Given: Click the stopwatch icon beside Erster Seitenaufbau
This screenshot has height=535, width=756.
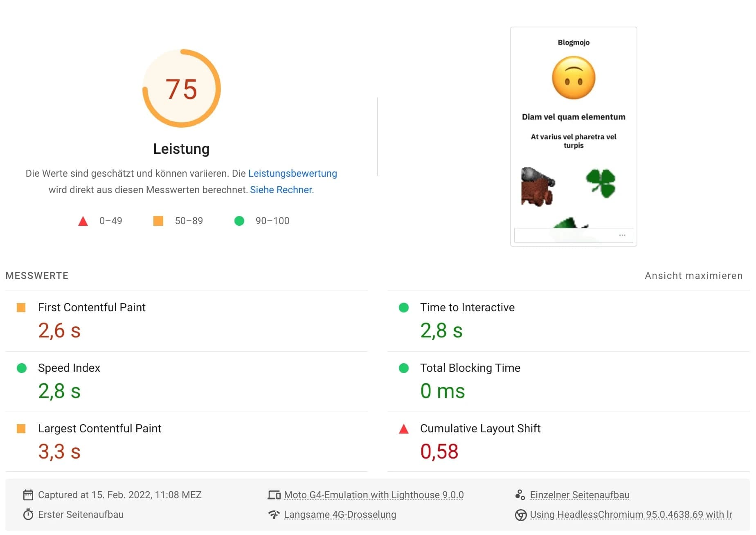Looking at the screenshot, I should click(x=28, y=515).
